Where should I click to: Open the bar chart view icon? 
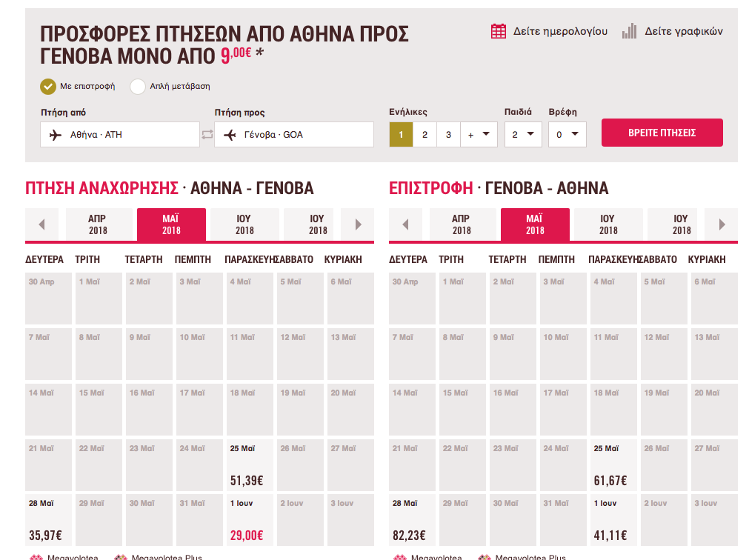(x=629, y=31)
